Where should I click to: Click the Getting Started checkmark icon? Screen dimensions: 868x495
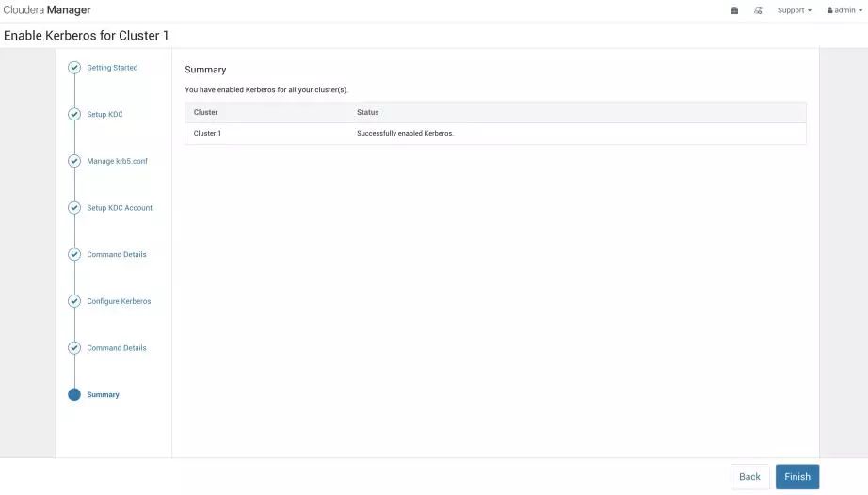point(74,68)
